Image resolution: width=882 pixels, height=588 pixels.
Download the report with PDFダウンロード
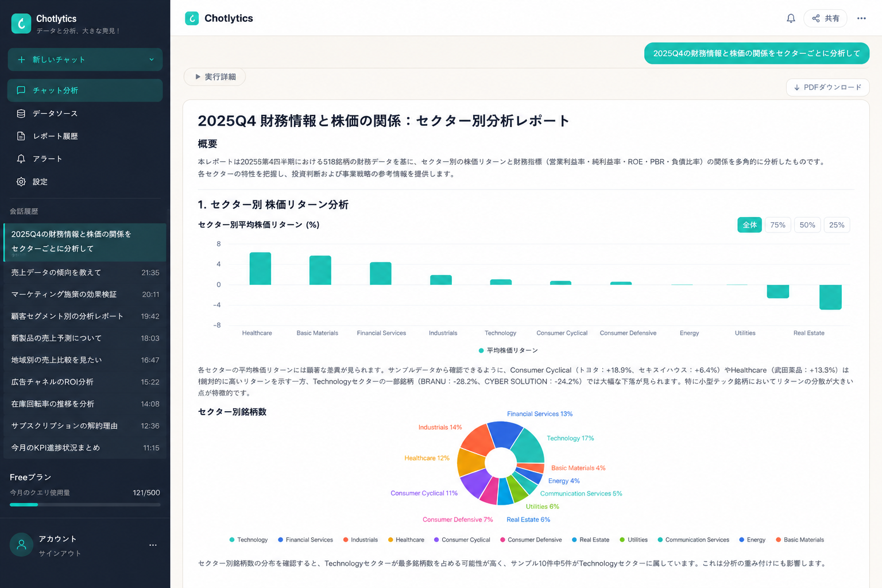point(827,87)
